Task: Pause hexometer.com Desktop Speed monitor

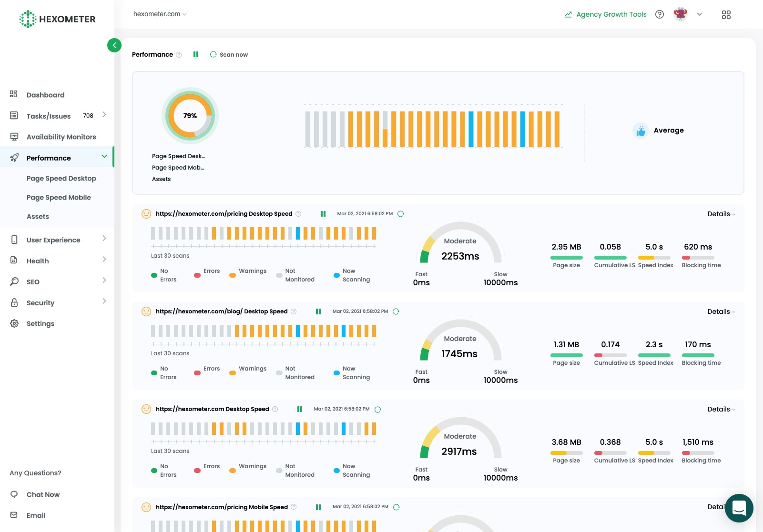Action: 300,409
